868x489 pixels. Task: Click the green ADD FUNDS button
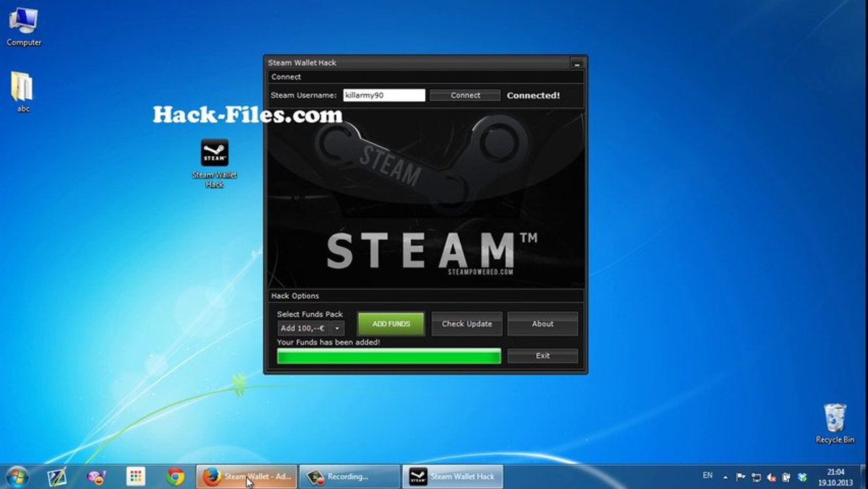(391, 324)
